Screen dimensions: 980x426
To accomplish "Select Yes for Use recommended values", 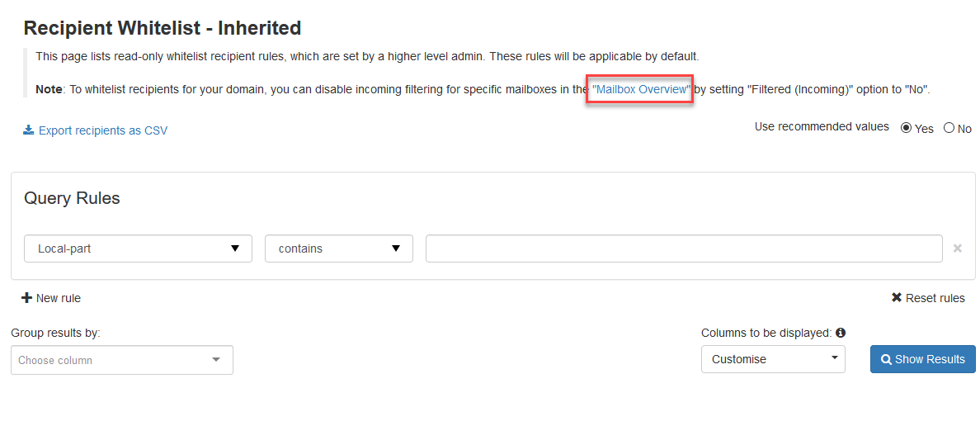I will 906,128.
